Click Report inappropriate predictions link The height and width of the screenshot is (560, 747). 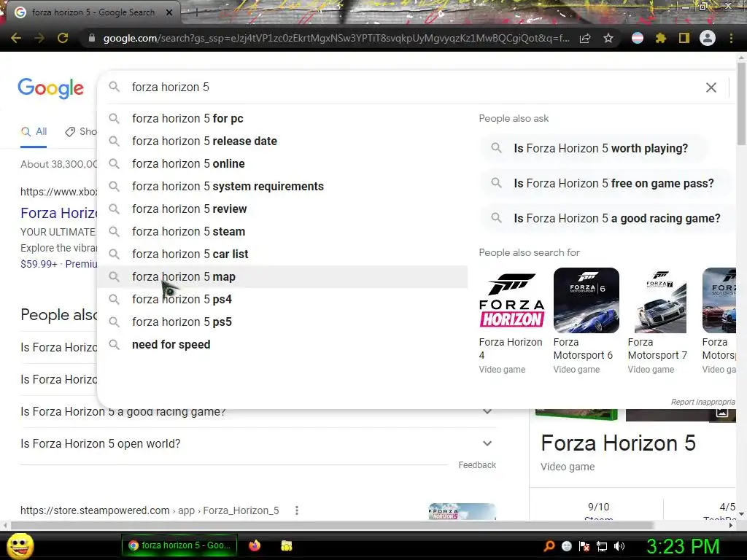coord(703,402)
